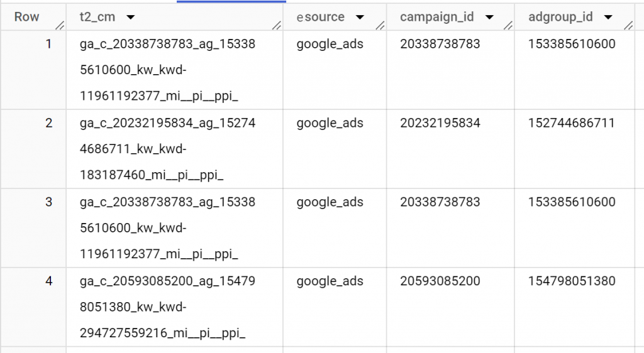Click google_ads source cell in row 3
Viewport: 644px width, 353px height.
(330, 202)
